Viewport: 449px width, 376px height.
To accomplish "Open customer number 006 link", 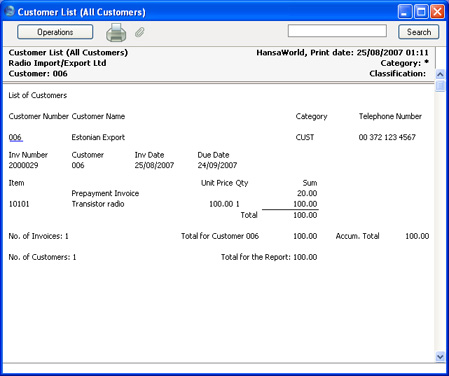I will pos(15,137).
